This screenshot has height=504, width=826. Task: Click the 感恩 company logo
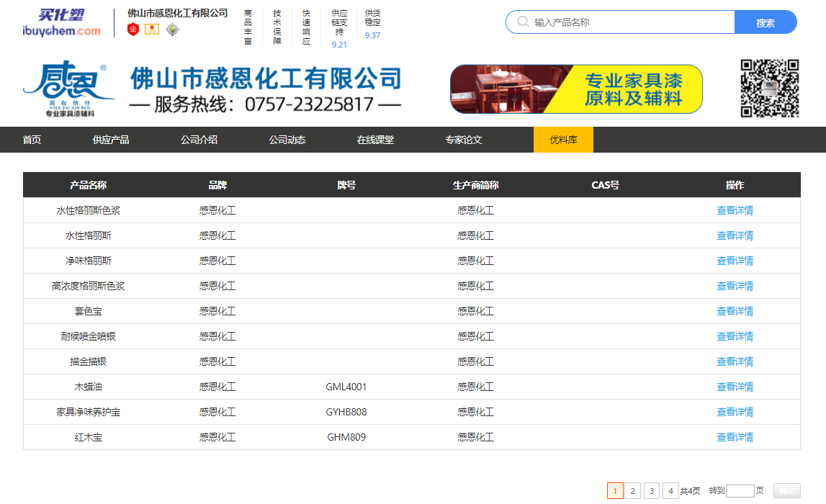click(x=69, y=89)
